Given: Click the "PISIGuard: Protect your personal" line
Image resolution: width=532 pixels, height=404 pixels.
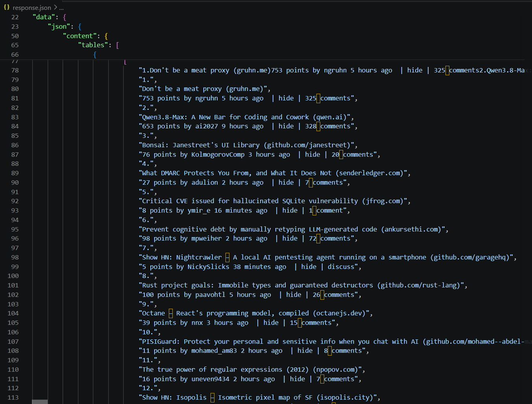Looking at the screenshot, I should pos(332,342).
